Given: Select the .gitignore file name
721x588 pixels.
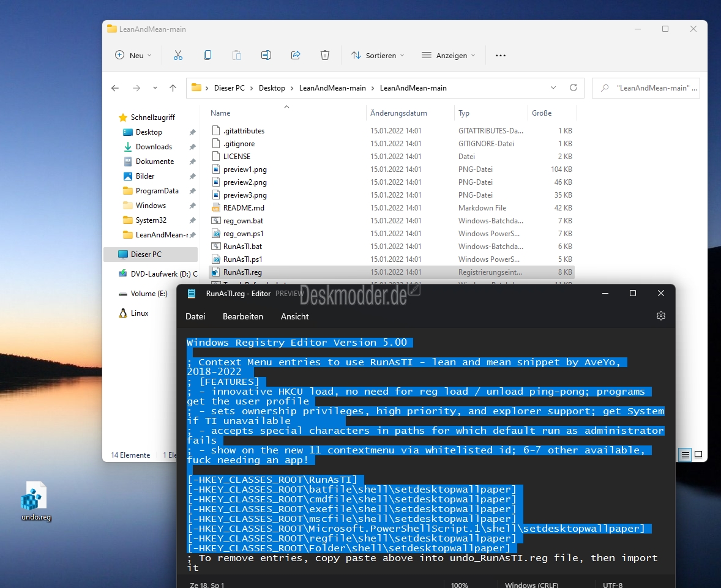Looking at the screenshot, I should [x=239, y=144].
